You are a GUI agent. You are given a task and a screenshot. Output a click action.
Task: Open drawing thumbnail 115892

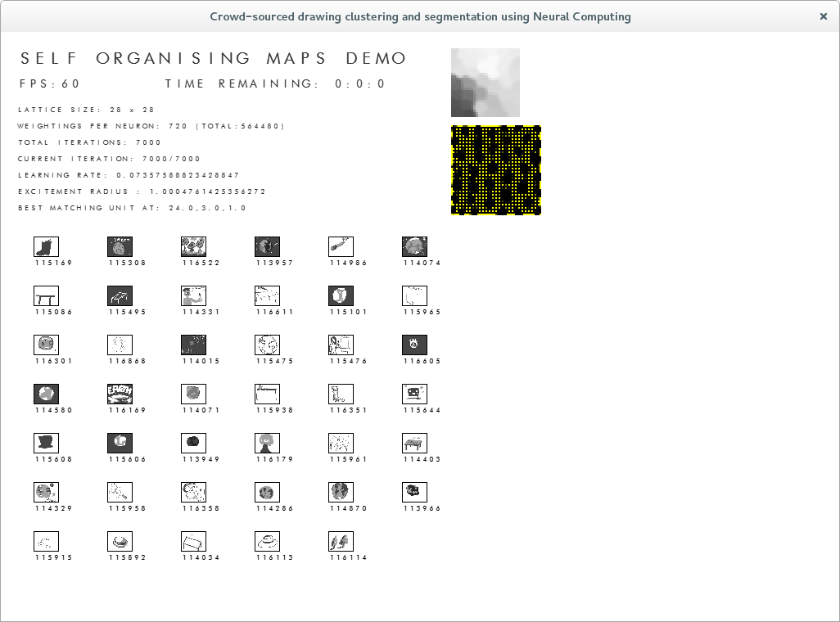point(120,542)
